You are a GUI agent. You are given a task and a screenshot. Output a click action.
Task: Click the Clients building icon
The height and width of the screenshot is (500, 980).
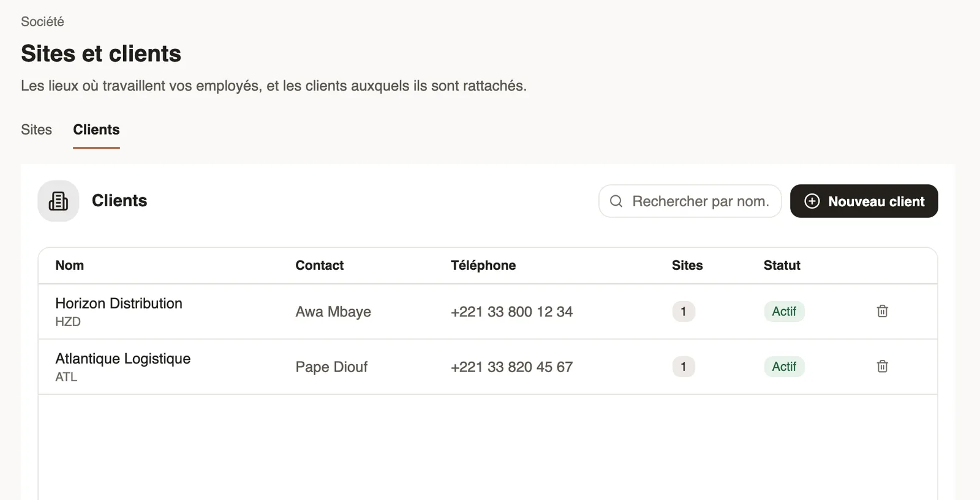pos(58,201)
